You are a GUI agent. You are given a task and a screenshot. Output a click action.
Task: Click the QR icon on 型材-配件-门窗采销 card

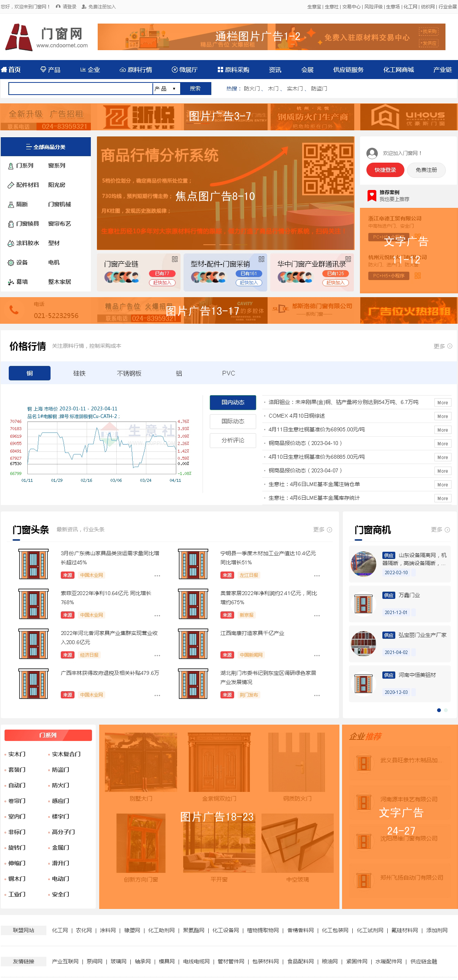pos(261,259)
